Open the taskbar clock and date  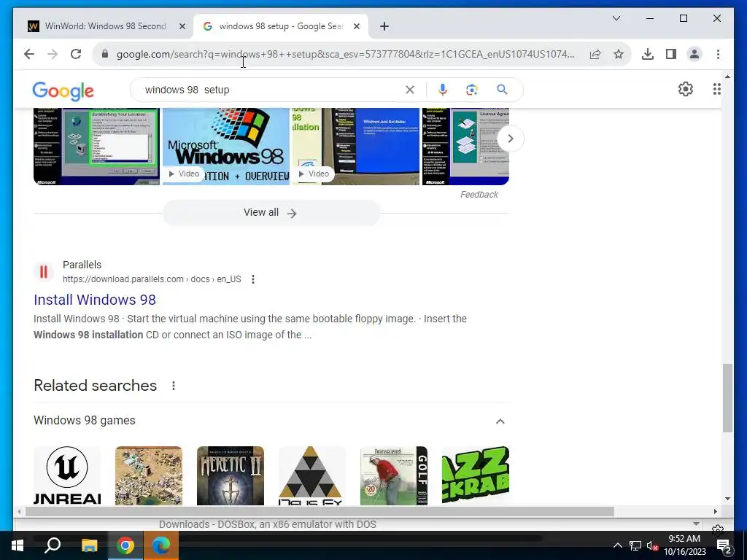click(684, 545)
